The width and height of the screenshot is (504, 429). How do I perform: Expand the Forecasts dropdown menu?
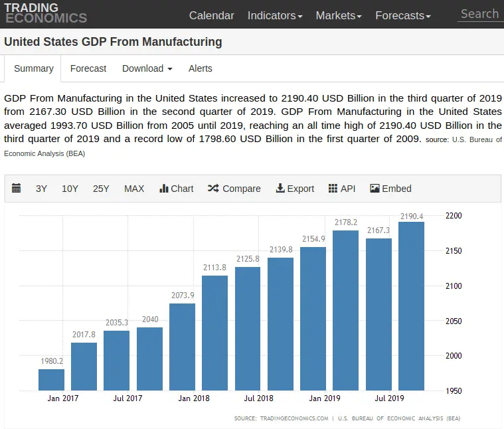click(402, 15)
